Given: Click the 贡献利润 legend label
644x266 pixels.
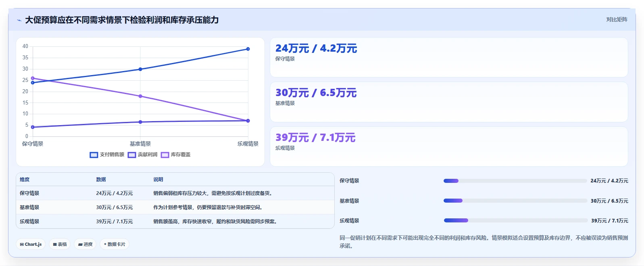Looking at the screenshot, I should (x=148, y=155).
